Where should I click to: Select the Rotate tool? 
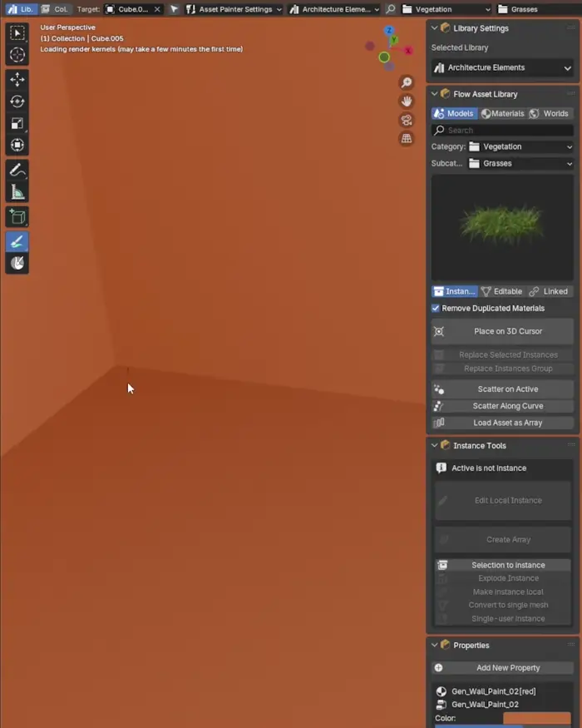click(17, 102)
